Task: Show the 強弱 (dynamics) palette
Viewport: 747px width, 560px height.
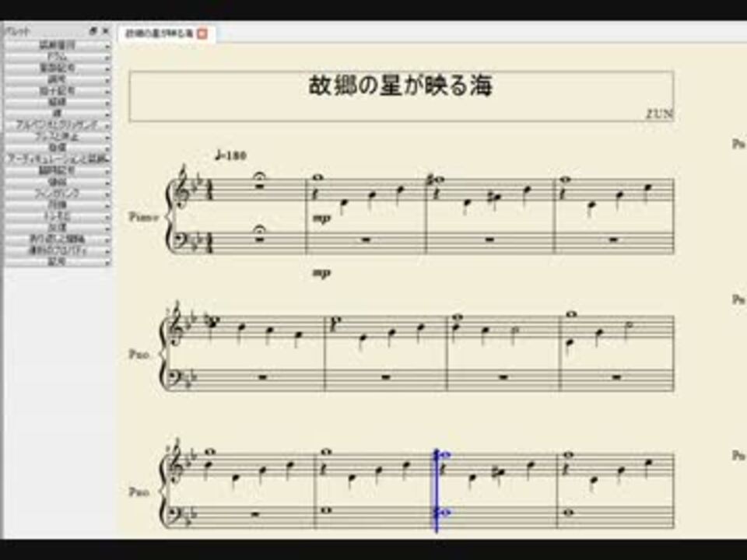Action: pyautogui.click(x=58, y=182)
